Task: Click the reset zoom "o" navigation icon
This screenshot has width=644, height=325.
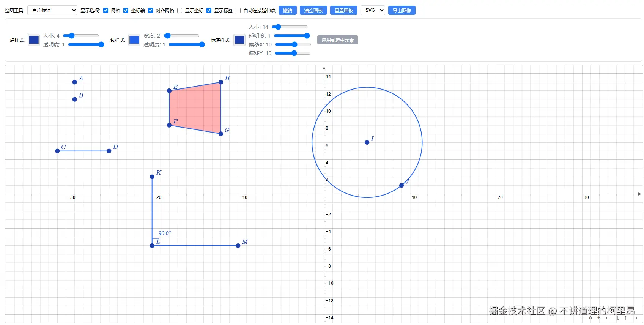Action: 590,318
